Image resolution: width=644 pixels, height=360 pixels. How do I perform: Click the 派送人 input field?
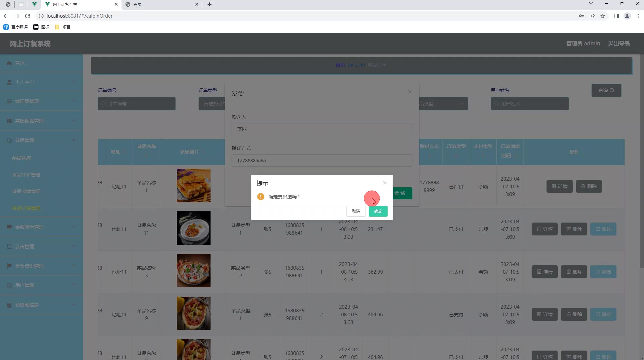coord(322,129)
